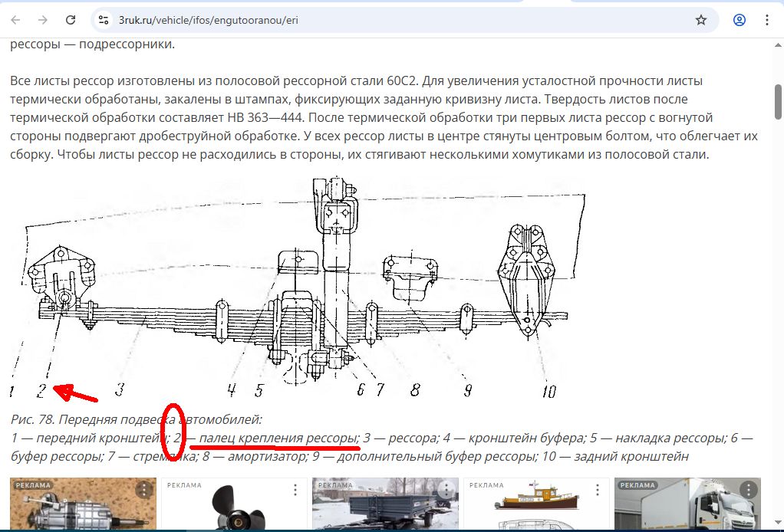The width and height of the screenshot is (784, 532).
Task: Open site information icon in address bar
Action: 104,20
